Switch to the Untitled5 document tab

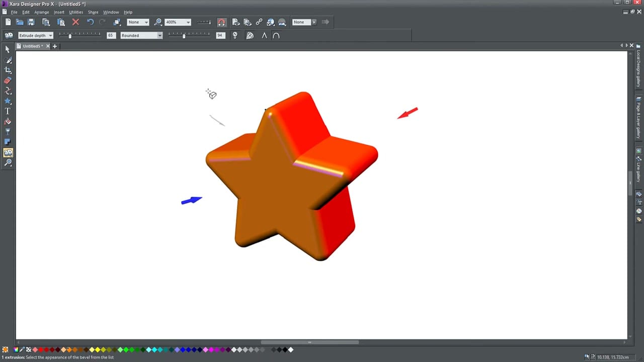pyautogui.click(x=32, y=46)
